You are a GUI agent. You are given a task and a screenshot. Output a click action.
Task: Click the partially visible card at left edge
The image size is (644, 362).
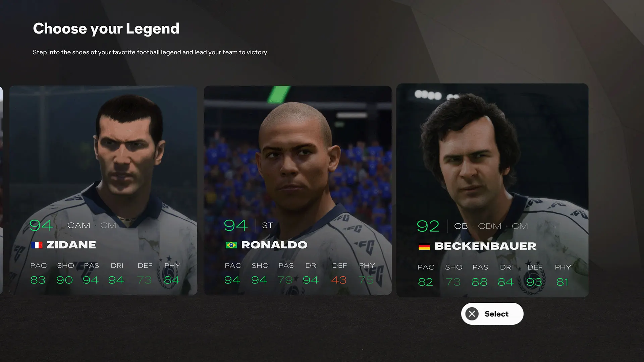pyautogui.click(x=1, y=190)
